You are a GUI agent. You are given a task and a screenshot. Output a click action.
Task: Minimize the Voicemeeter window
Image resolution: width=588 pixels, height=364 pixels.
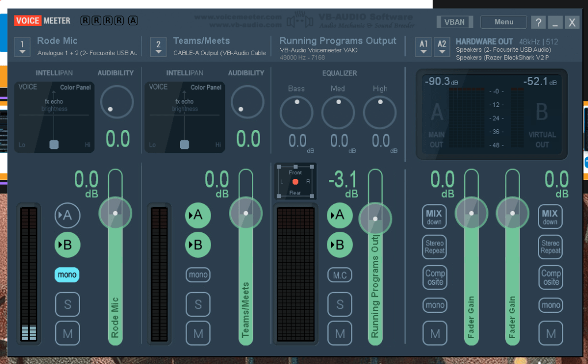coord(555,22)
